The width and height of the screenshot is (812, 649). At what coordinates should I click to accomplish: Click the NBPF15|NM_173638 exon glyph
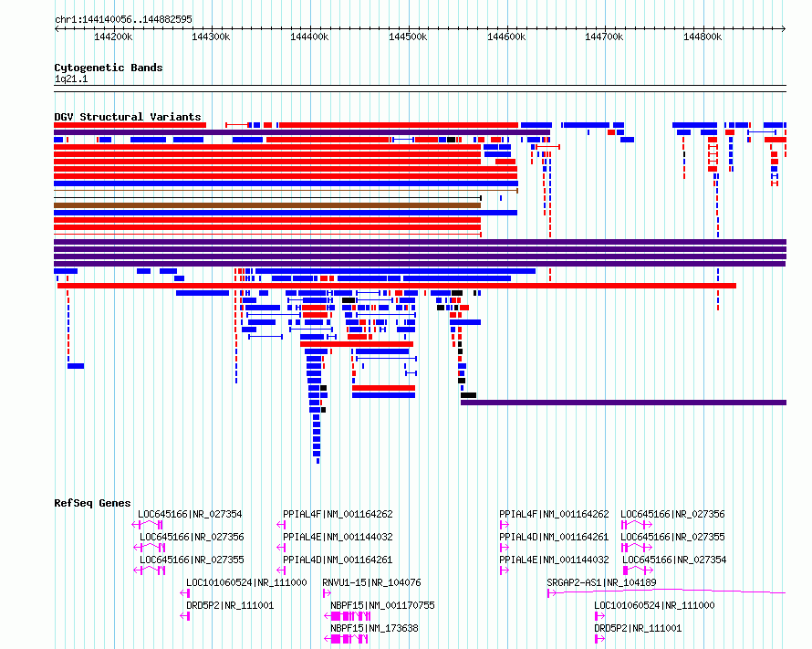346,639
